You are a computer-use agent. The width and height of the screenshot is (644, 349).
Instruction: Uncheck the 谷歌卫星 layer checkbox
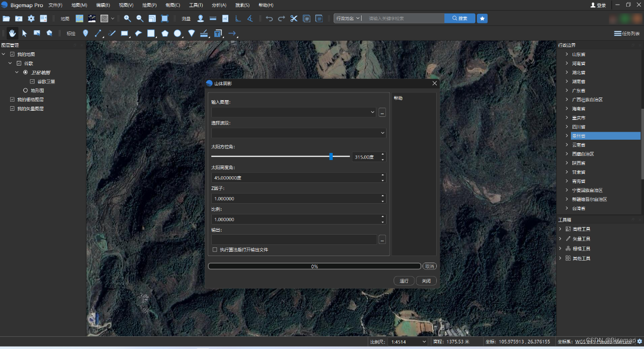[x=33, y=81]
